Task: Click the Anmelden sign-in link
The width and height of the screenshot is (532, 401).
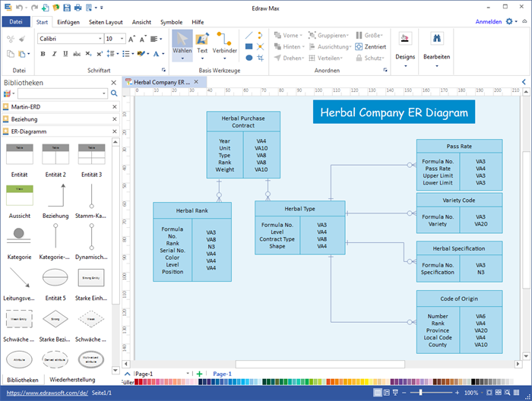Action: click(488, 22)
